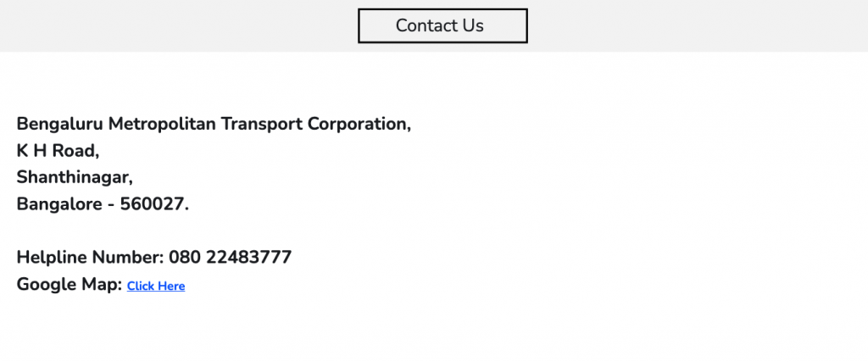Screen dimensions: 868x362
Task: Click the 560027 pin code
Action: coord(153,204)
